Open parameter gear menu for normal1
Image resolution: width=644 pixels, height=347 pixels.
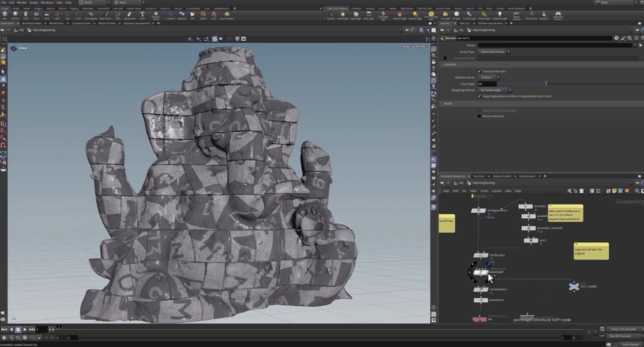[x=617, y=38]
